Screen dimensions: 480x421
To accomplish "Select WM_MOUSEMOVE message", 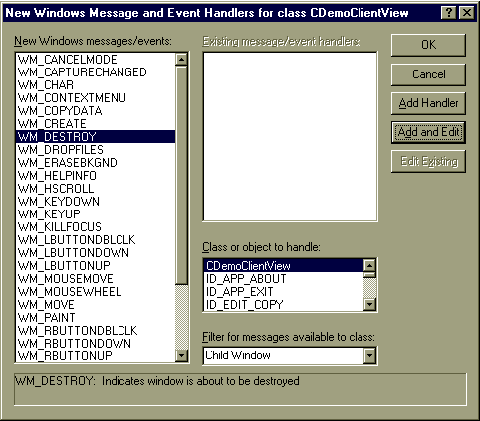I will pyautogui.click(x=95, y=279).
